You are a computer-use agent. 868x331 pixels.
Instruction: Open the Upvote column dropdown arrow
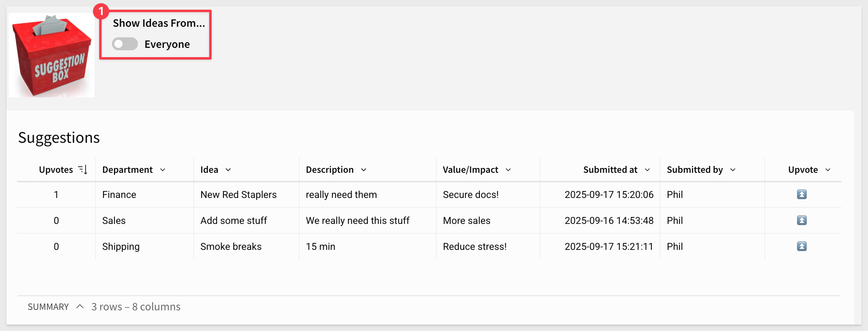tap(828, 170)
